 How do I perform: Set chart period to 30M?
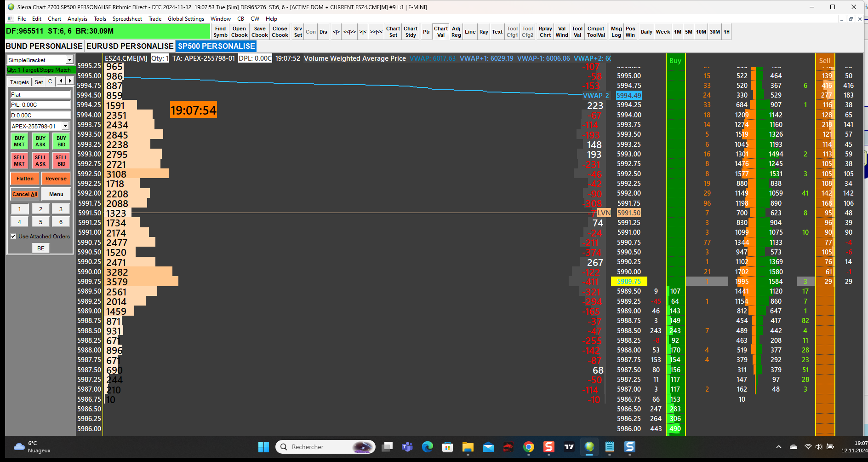(x=715, y=32)
